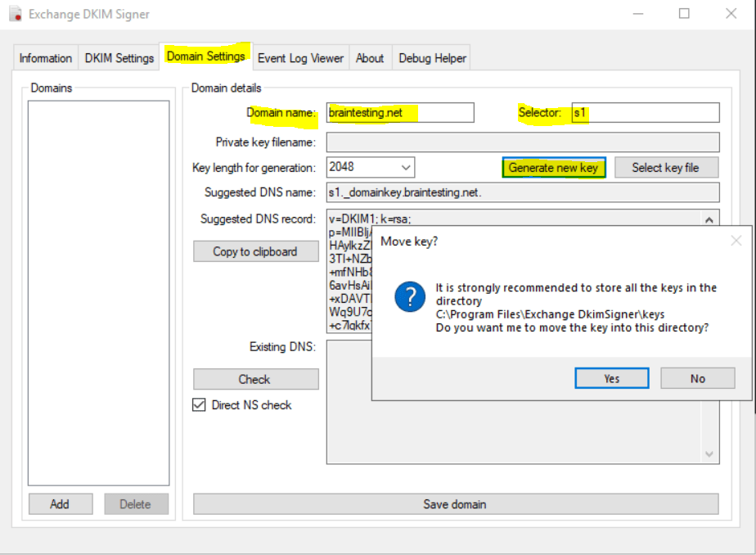Switch to the Information tab

click(x=45, y=58)
